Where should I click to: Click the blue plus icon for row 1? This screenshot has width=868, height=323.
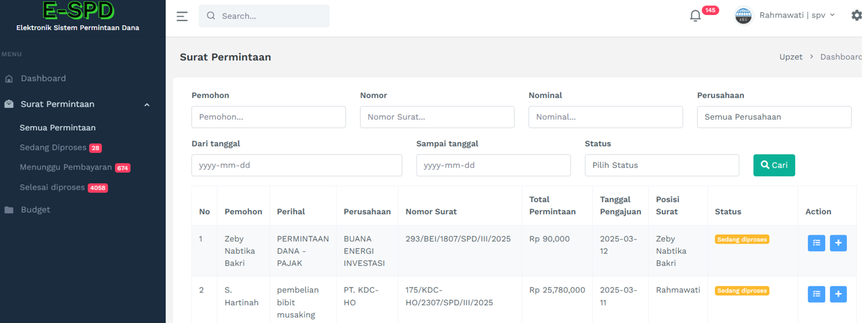click(838, 243)
